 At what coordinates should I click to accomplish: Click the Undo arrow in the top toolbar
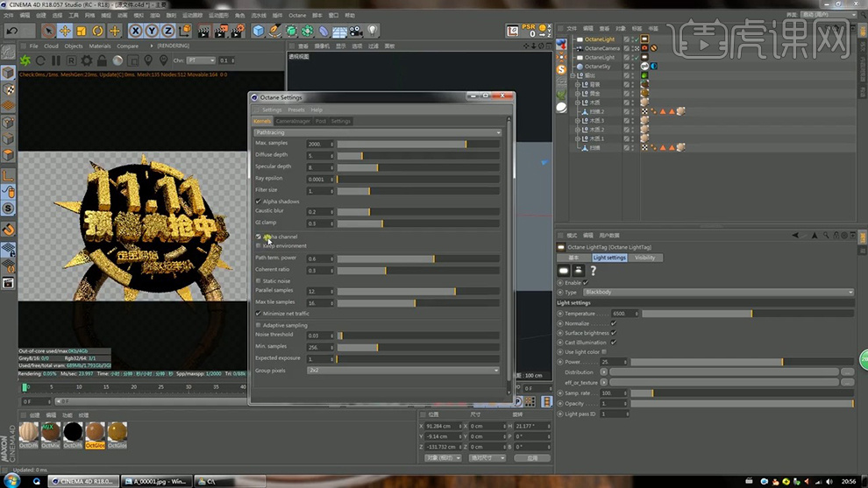tap(11, 31)
